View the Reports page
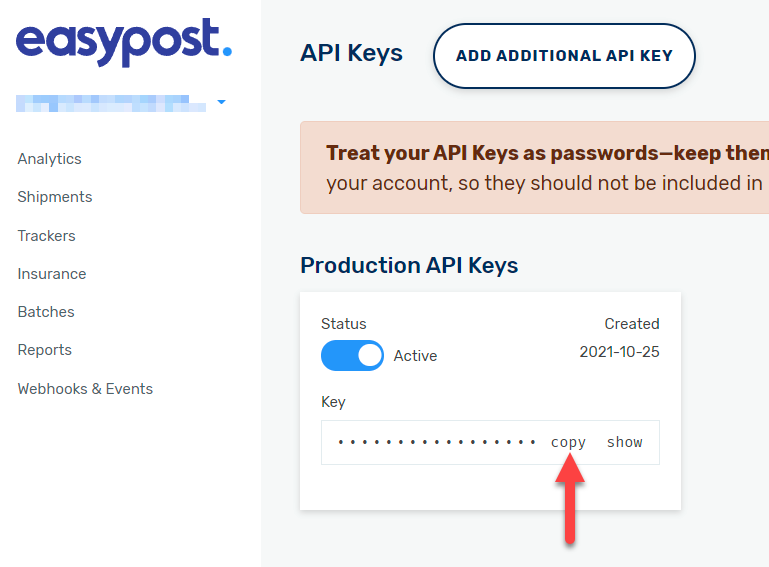Image resolution: width=769 pixels, height=567 pixels. (x=45, y=350)
